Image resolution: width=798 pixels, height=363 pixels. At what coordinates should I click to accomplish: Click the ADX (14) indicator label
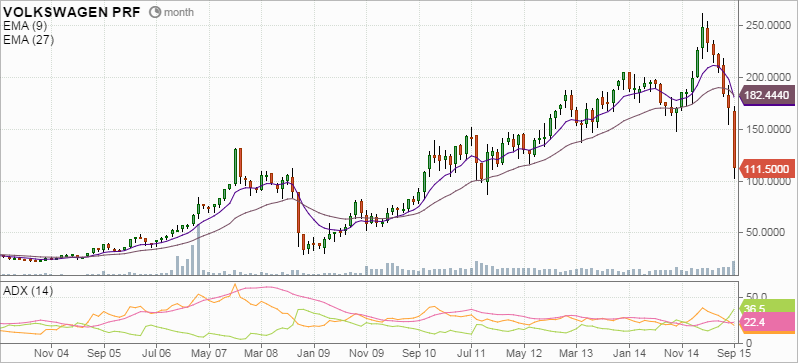point(28,292)
